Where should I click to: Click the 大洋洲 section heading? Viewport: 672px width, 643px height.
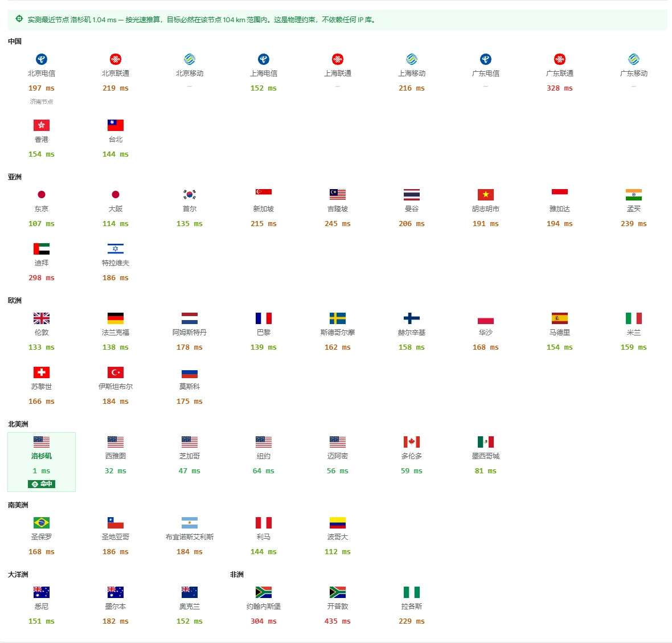pos(18,575)
